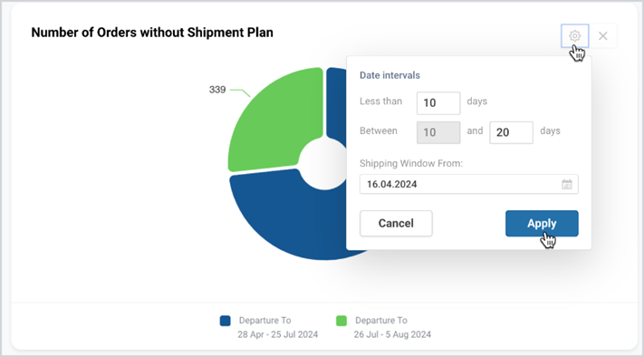Click the 'Shipping Window From:' label
Viewport: 644px width, 357px height.
click(x=411, y=163)
